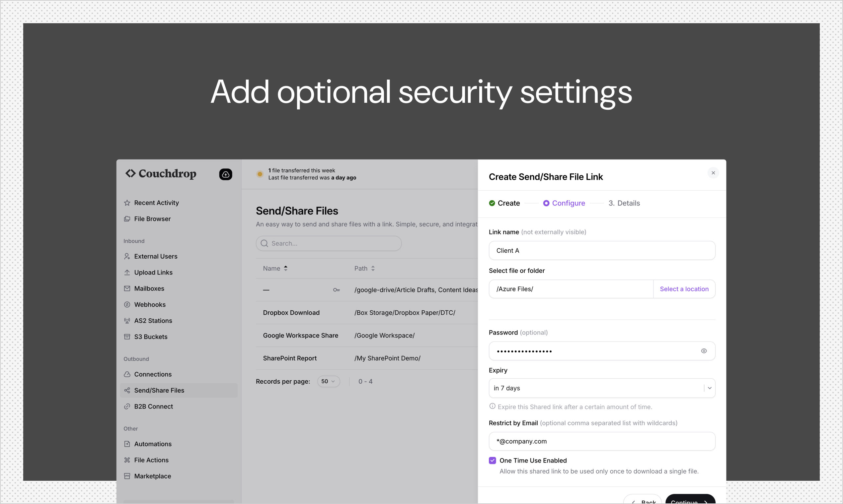
Task: Open records per page 50 dropdown
Action: pos(328,381)
